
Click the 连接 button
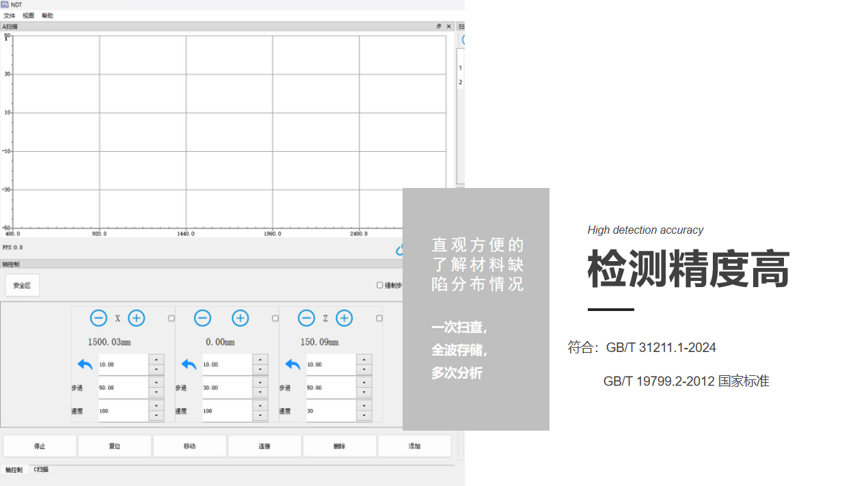pyautogui.click(x=265, y=446)
